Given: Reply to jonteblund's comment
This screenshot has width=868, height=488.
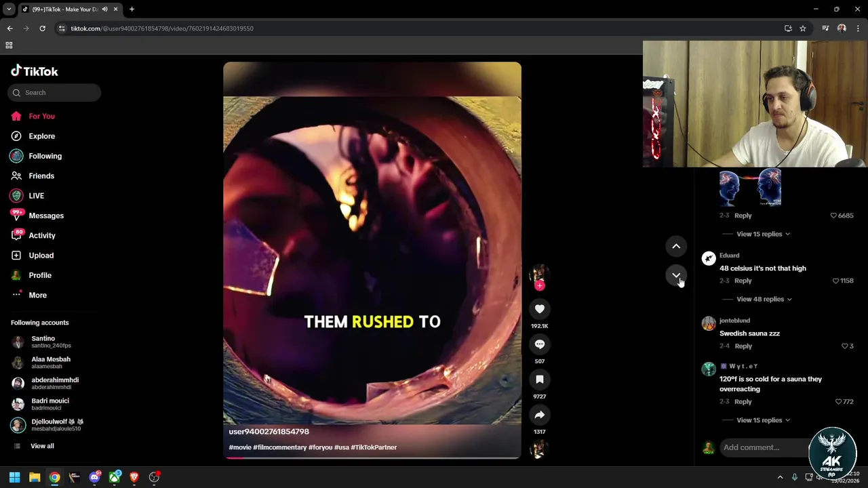Looking at the screenshot, I should coord(743,346).
